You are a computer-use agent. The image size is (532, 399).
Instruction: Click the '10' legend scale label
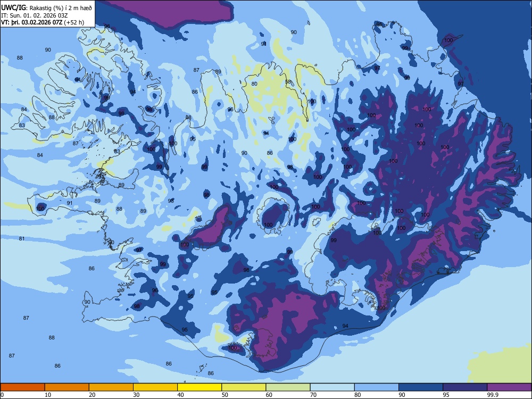48,395
